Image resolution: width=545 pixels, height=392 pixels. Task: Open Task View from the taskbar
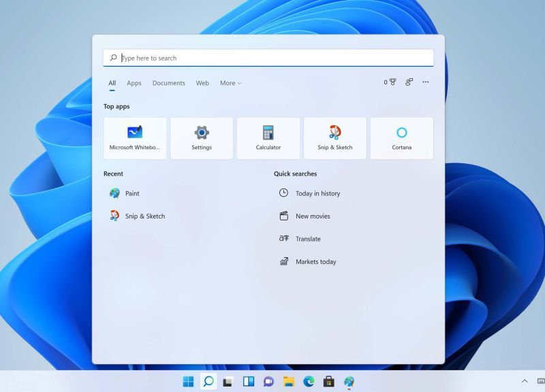(228, 382)
